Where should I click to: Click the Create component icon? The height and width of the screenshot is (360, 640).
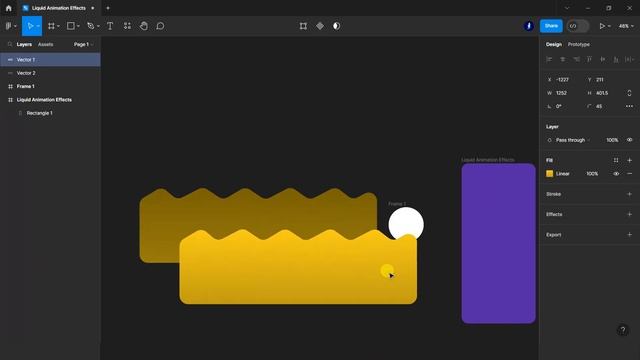[x=320, y=26]
